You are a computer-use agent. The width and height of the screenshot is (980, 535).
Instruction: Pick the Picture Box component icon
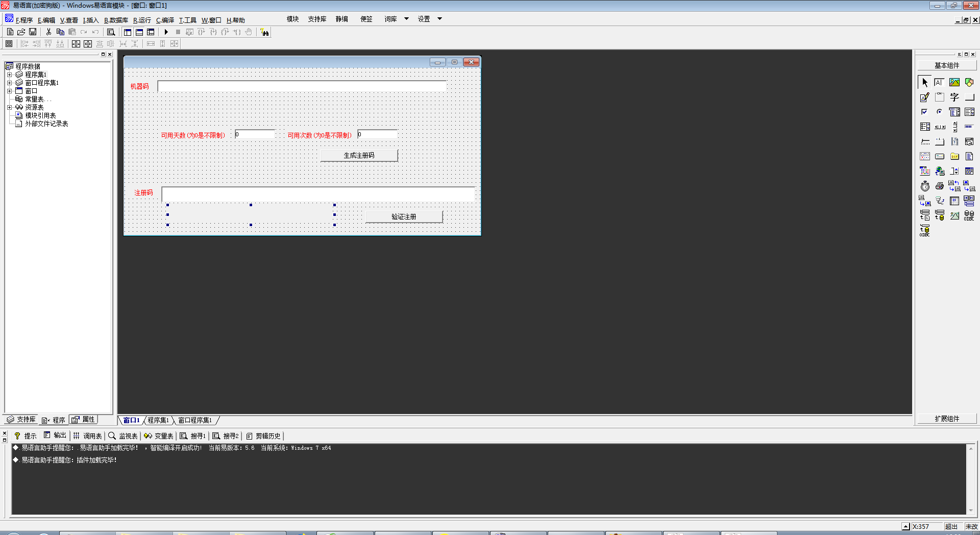tap(954, 83)
